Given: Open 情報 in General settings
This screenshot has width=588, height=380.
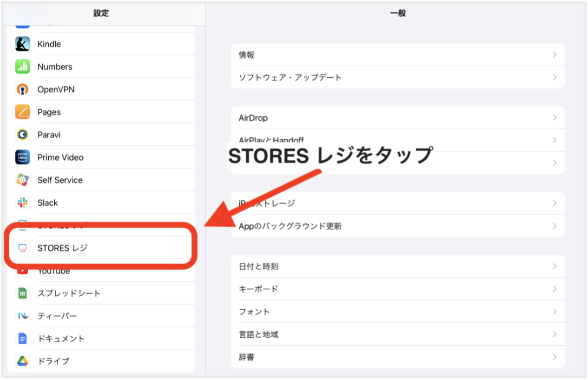Looking at the screenshot, I should [x=398, y=55].
